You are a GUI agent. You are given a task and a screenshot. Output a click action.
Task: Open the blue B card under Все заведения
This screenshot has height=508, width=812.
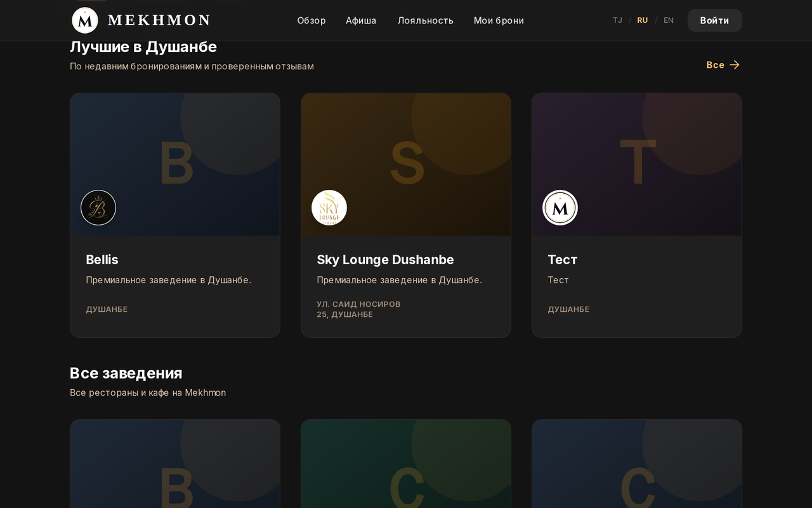175,464
